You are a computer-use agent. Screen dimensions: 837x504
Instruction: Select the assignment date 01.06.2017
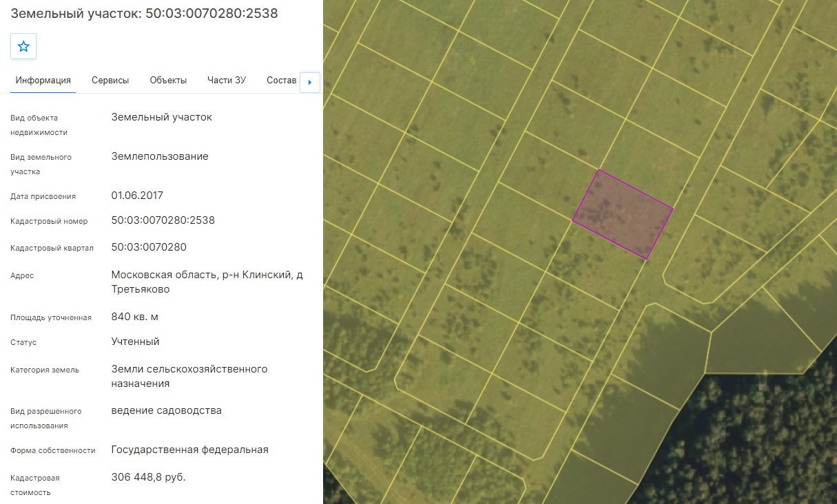coord(137,196)
